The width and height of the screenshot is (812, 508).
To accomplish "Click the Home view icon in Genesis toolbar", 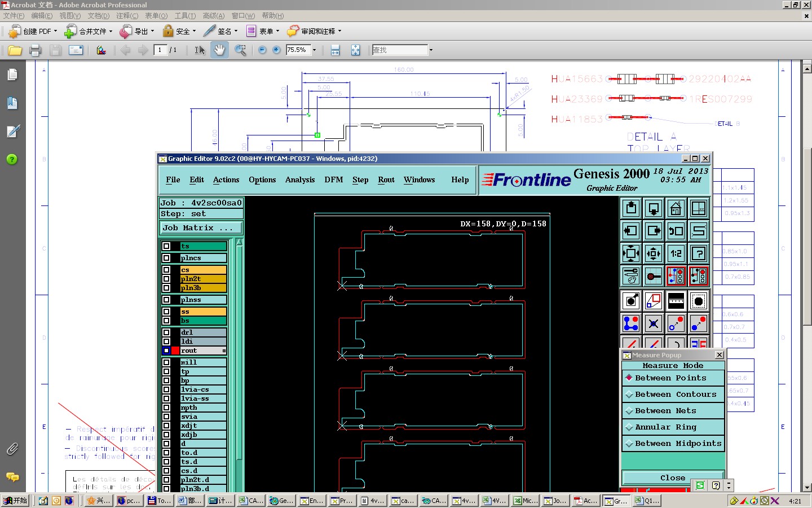I will (676, 208).
